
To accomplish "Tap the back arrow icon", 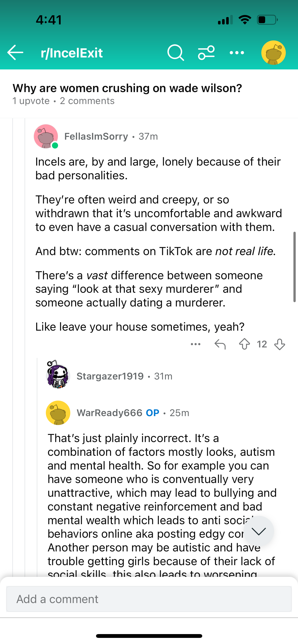I will tap(15, 53).
